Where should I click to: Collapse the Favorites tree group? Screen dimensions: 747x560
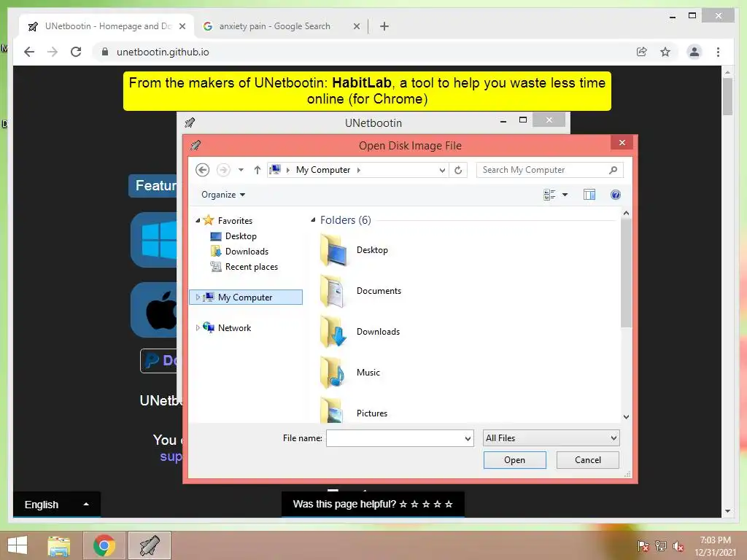198,220
